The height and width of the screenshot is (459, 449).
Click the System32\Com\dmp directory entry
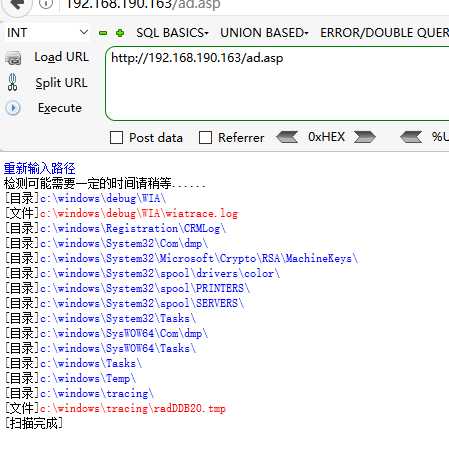point(124,243)
